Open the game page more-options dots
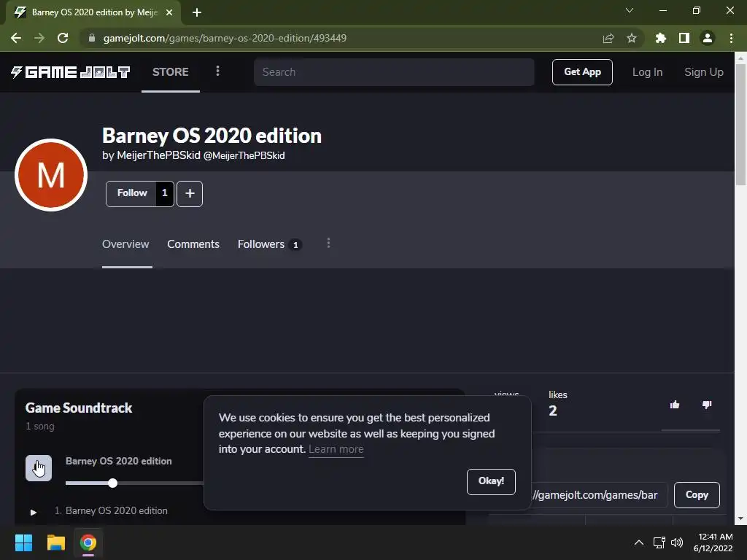 [x=328, y=244]
